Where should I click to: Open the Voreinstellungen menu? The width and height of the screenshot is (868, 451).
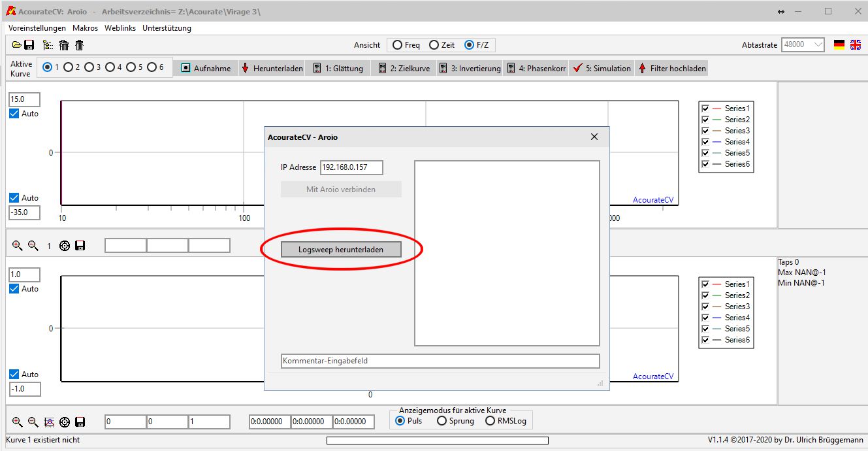tap(37, 28)
